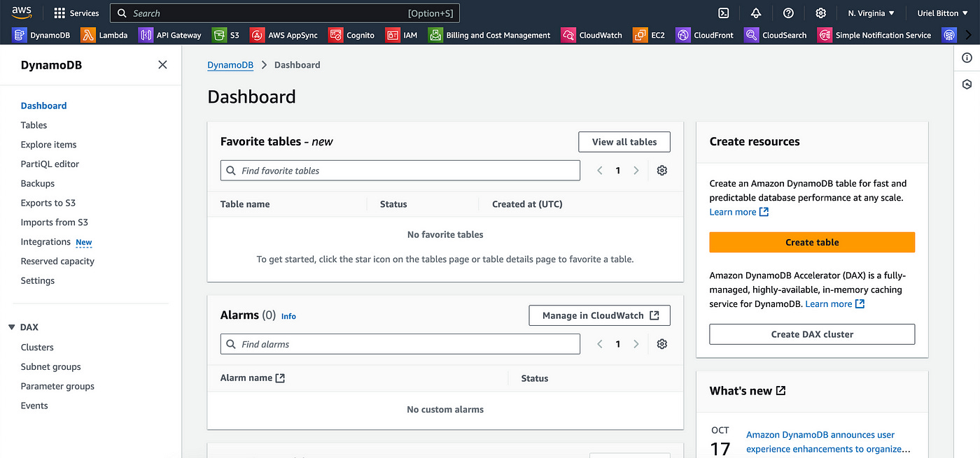980x458 pixels.
Task: Launch the CloudShell terminal icon
Action: [724, 13]
